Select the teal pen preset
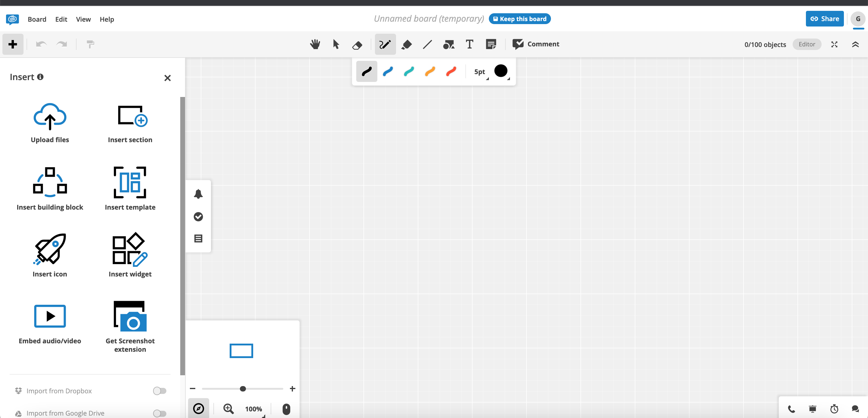The height and width of the screenshot is (418, 868). coord(409,71)
